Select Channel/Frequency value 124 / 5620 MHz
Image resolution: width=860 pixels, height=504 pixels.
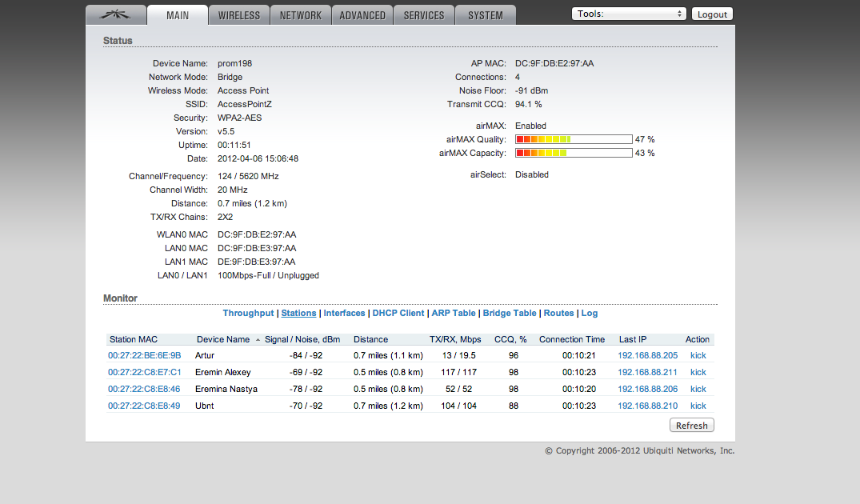coord(248,177)
